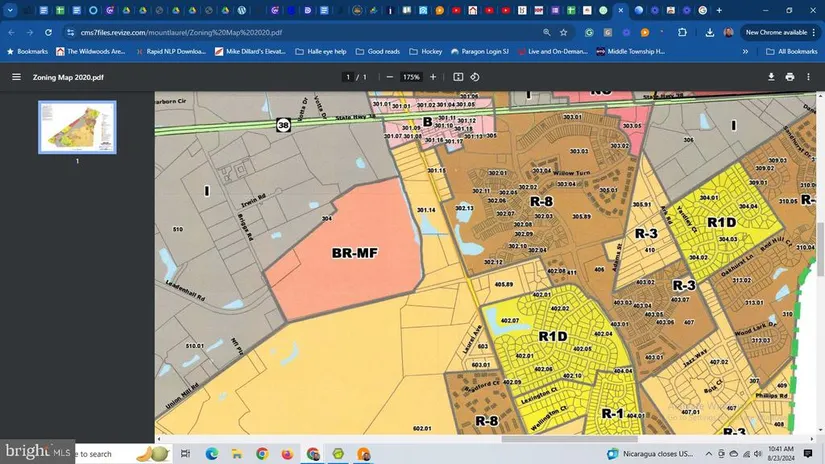Click the zoom percentage field showing 175%
The image size is (825, 464).
coord(411,77)
